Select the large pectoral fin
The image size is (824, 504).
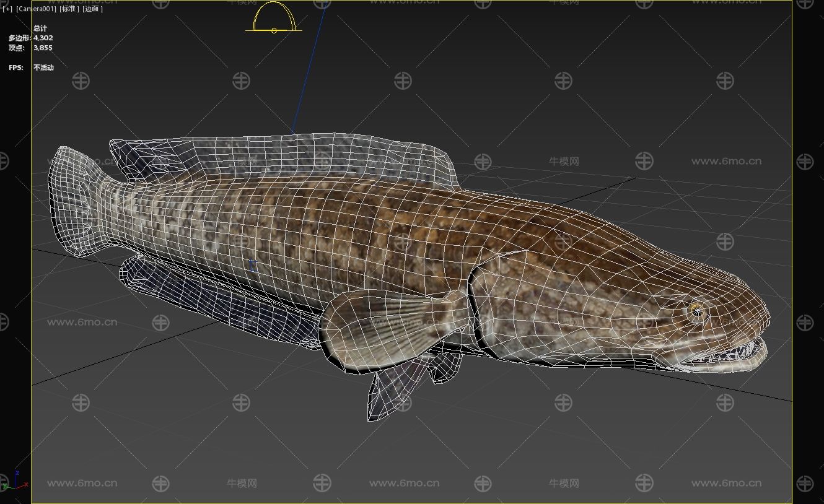click(x=384, y=327)
